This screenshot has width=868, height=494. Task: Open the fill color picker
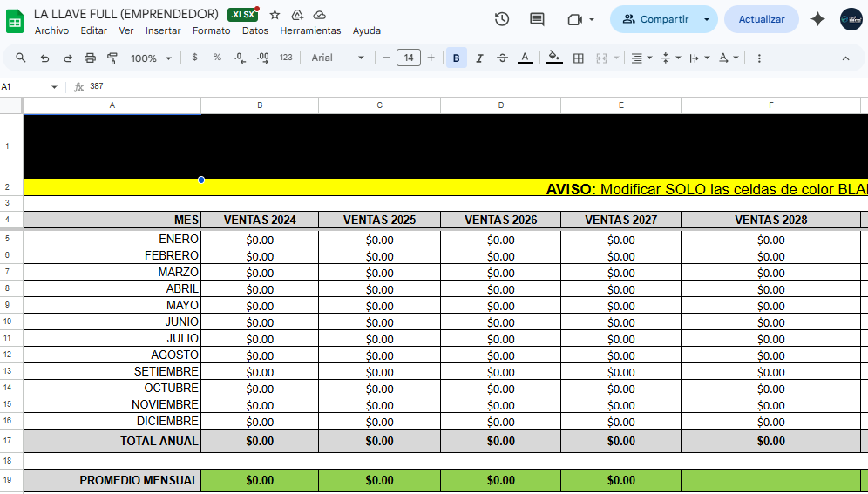click(x=554, y=58)
